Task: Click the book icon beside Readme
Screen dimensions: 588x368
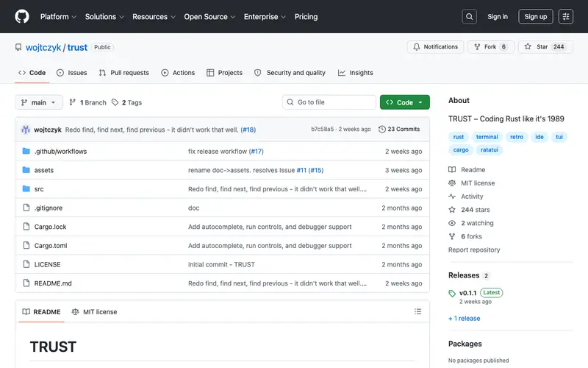Action: coord(452,170)
